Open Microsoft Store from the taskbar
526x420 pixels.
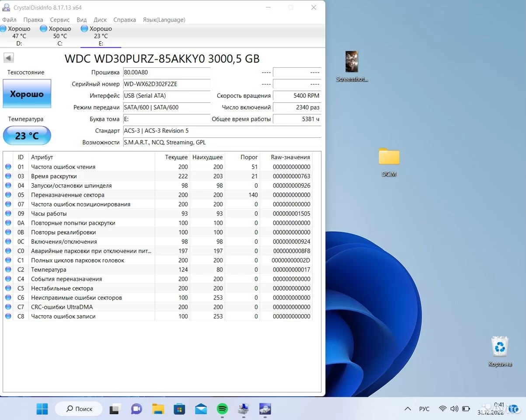(x=179, y=409)
